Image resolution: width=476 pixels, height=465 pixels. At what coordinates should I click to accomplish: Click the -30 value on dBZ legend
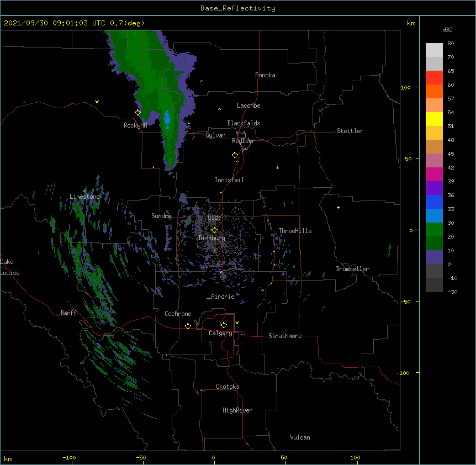coord(452,292)
